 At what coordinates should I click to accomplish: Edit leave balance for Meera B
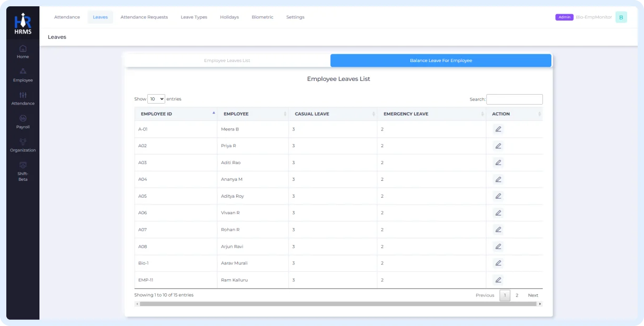(498, 129)
